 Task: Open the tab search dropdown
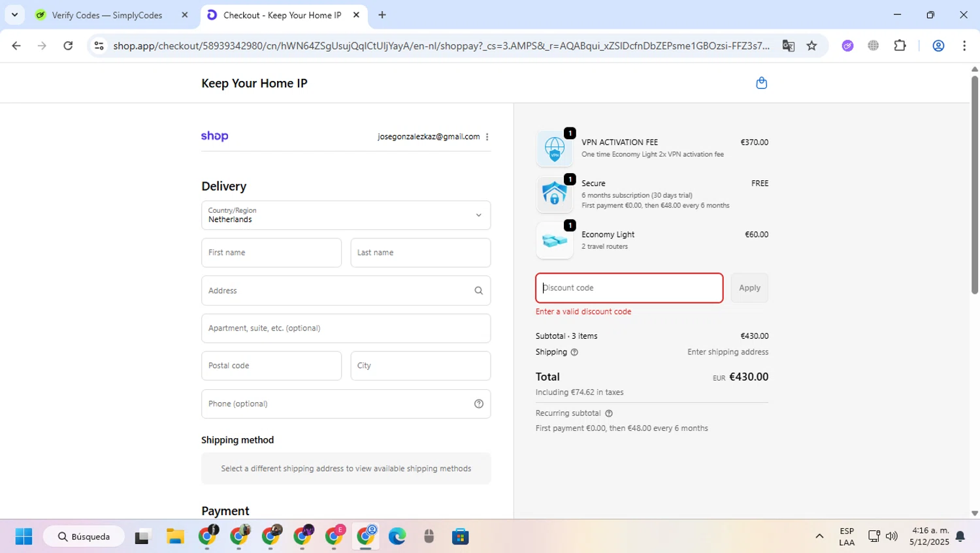click(14, 15)
